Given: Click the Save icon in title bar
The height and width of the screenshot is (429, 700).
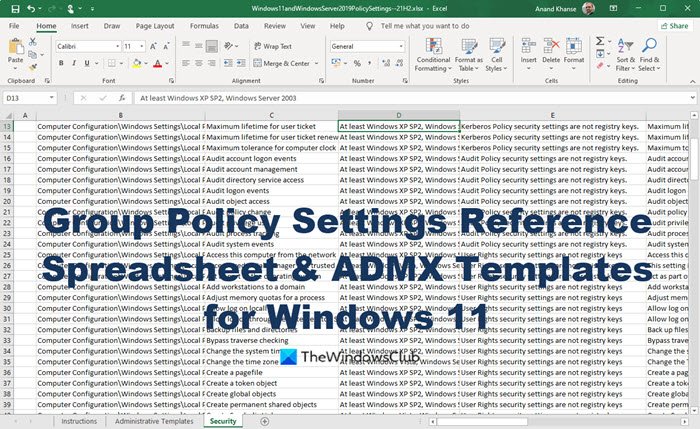Looking at the screenshot, I should (x=15, y=8).
